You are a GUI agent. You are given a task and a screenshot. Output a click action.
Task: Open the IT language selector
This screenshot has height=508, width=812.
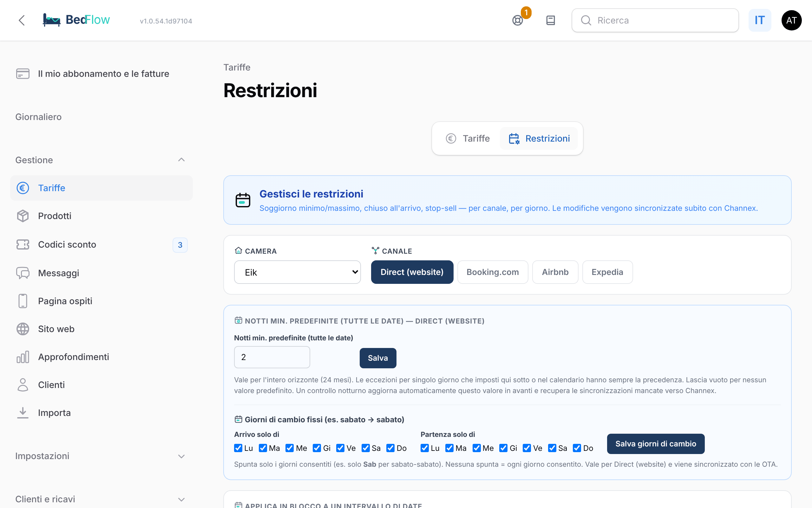tap(760, 21)
